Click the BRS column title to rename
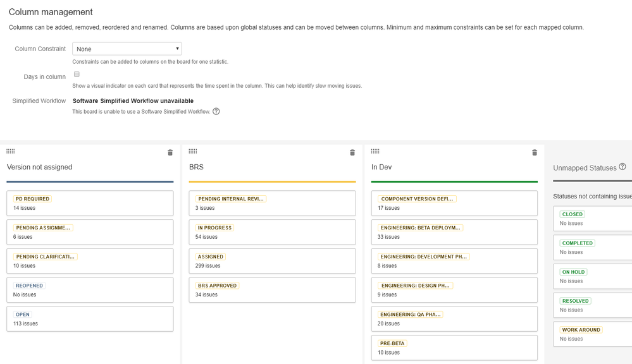The image size is (632, 364). coord(196,167)
